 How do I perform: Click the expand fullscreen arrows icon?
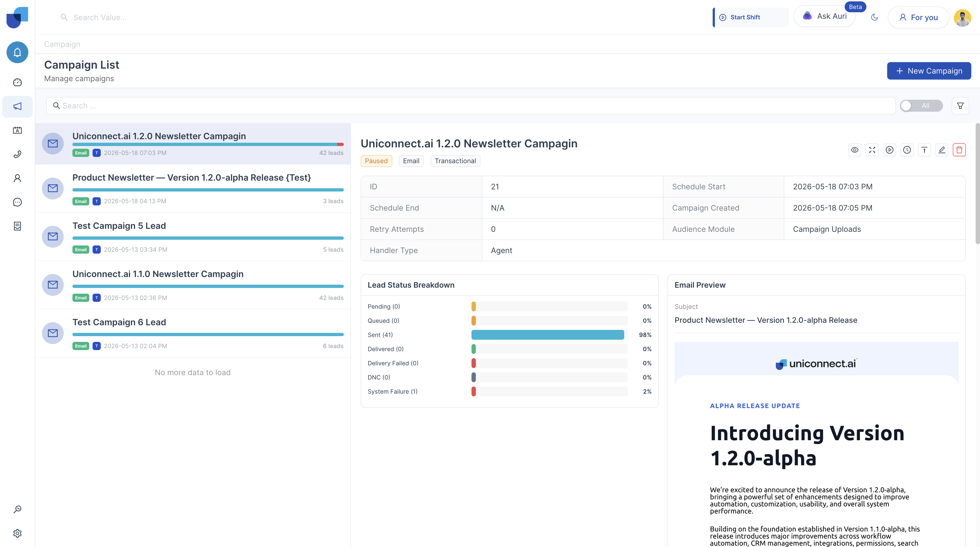coord(872,150)
